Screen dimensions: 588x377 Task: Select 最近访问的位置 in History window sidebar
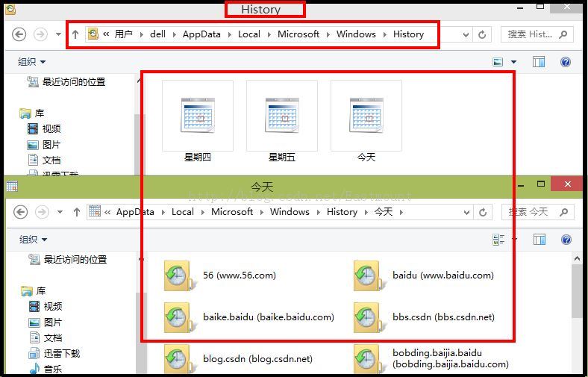coord(66,82)
